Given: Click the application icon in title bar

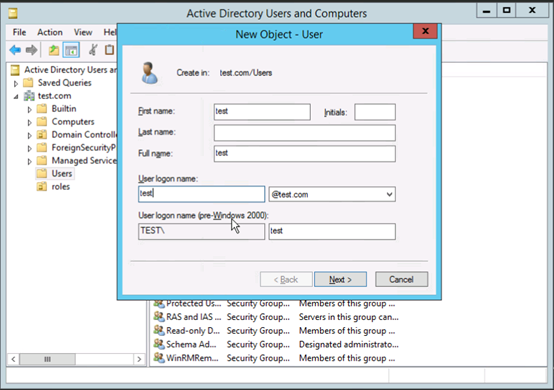Looking at the screenshot, I should (13, 13).
